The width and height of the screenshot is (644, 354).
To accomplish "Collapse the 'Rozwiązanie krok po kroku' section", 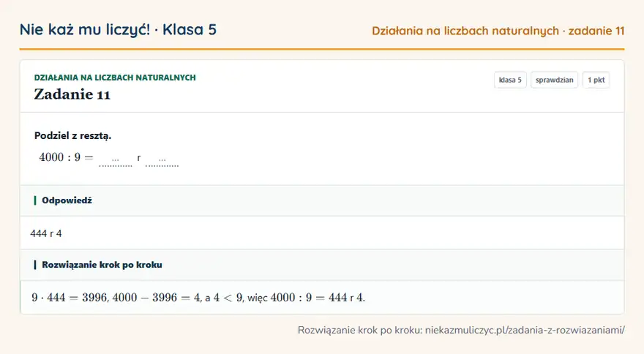I will tap(322, 265).
